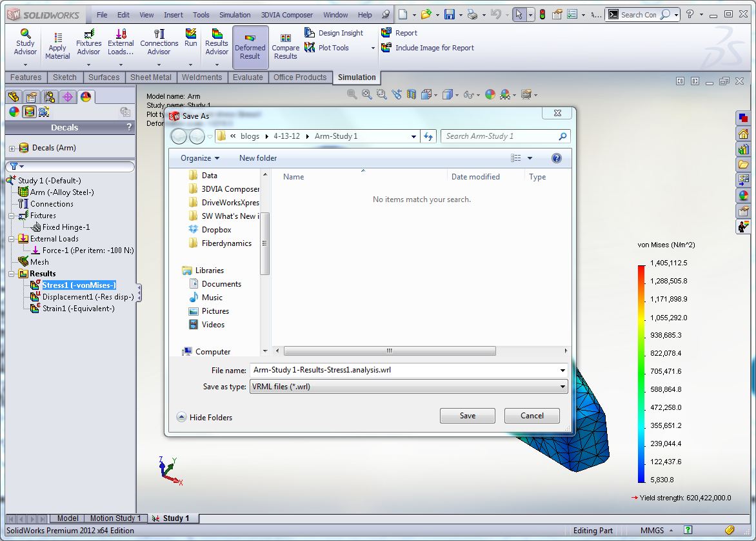Click Zoom to Fit in the view toolbar
This screenshot has width=756, height=541.
tap(367, 95)
